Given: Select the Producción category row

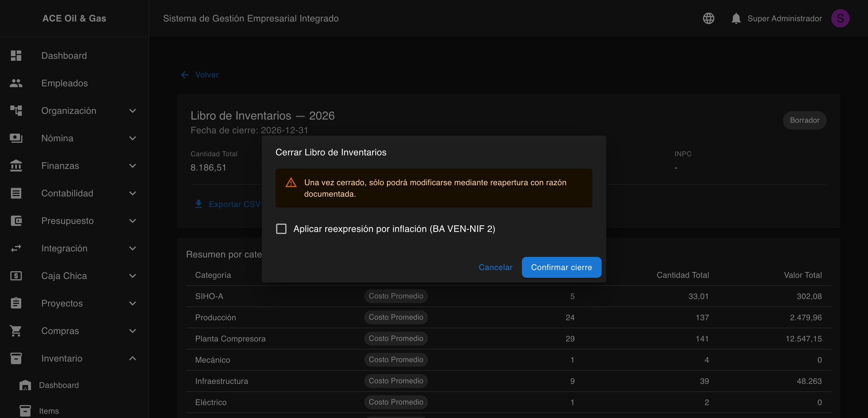Looking at the screenshot, I should [x=508, y=317].
